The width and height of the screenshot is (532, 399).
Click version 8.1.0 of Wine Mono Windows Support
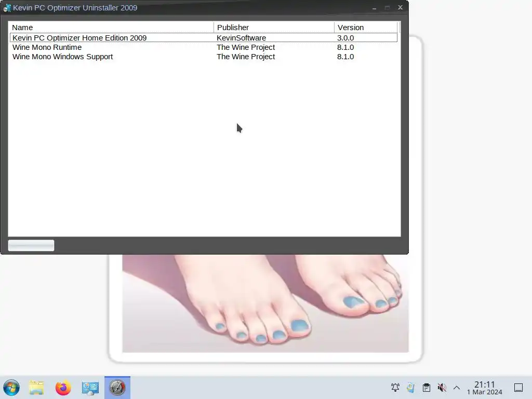[345, 57]
